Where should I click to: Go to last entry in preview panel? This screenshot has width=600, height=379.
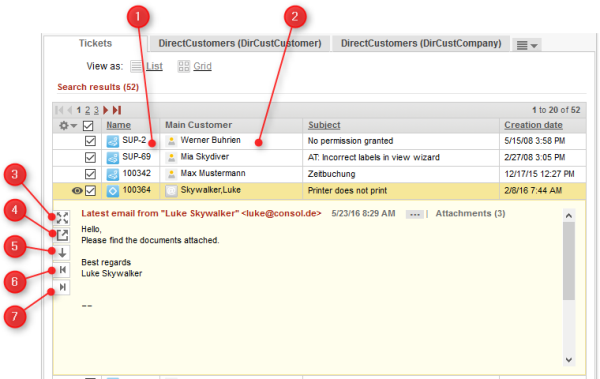(63, 287)
